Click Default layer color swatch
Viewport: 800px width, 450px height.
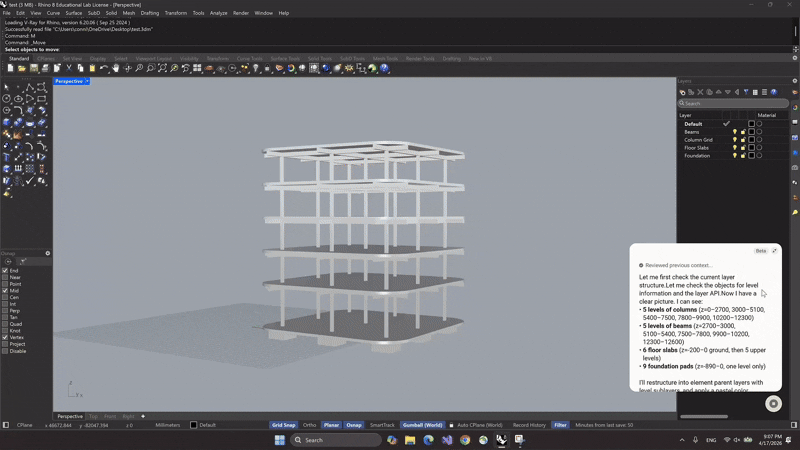coord(751,124)
